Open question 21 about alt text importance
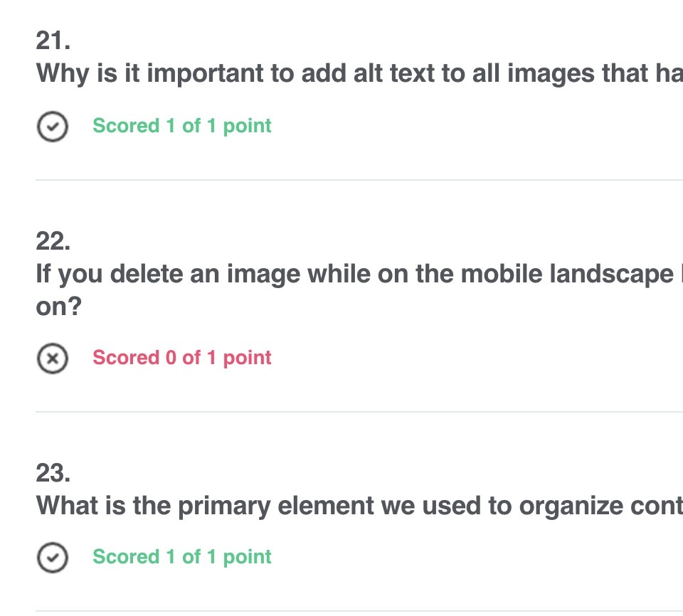683x616 pixels. point(359,73)
